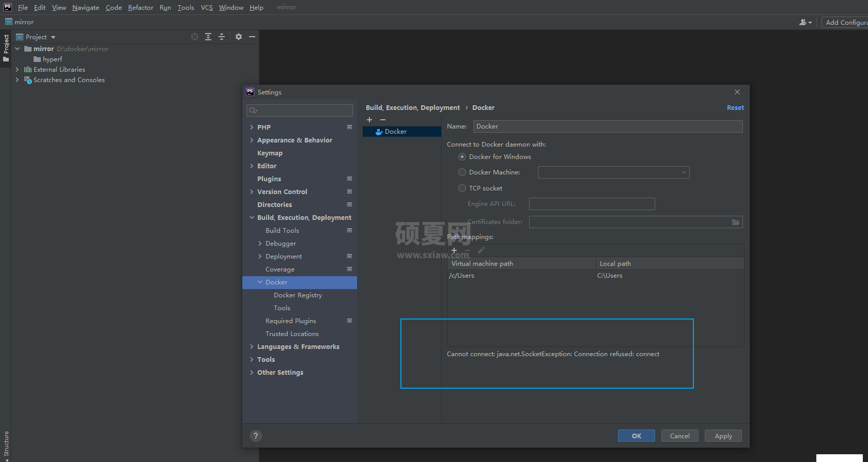Image resolution: width=868 pixels, height=462 pixels.
Task: Click the PhpStorm logo icon in menu bar
Action: pos(8,7)
